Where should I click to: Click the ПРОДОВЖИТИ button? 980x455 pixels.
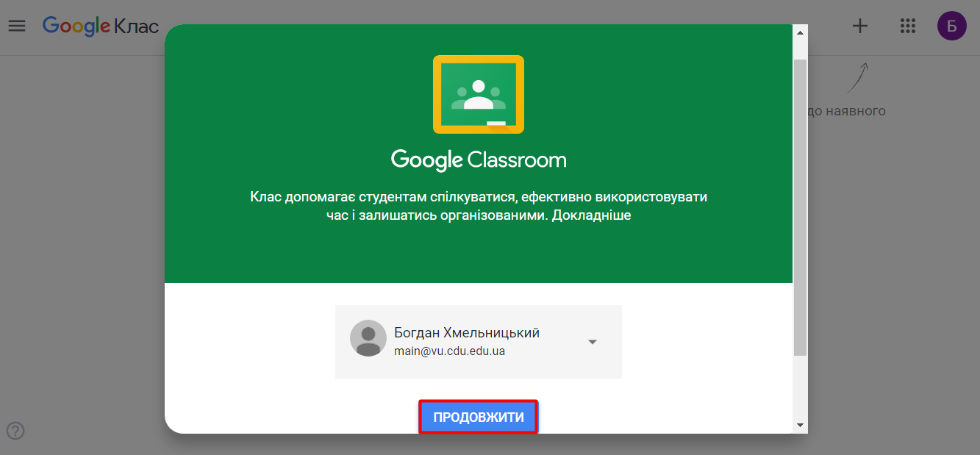(x=479, y=418)
